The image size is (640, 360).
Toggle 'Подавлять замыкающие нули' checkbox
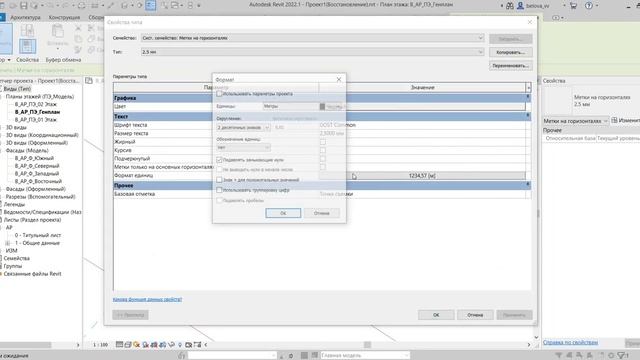[x=219, y=160]
